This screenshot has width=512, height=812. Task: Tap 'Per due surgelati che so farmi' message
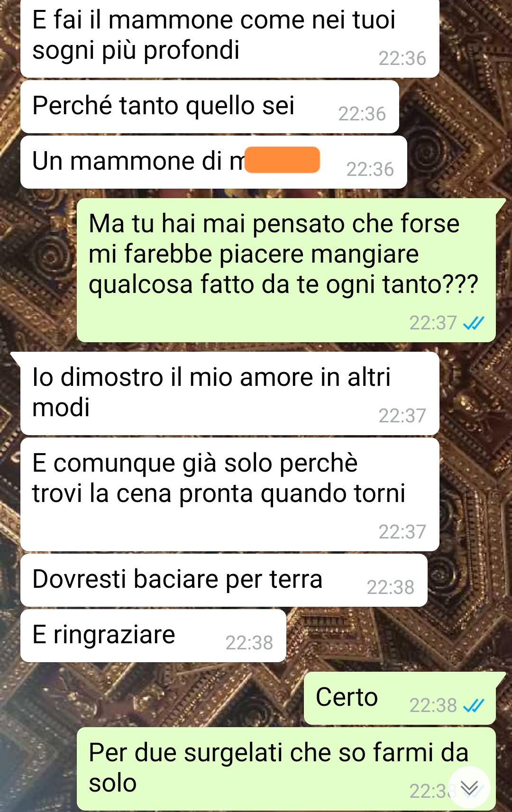pyautogui.click(x=286, y=769)
